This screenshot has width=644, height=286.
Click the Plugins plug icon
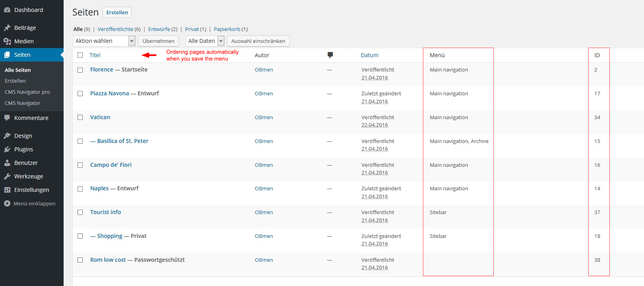tap(7, 149)
